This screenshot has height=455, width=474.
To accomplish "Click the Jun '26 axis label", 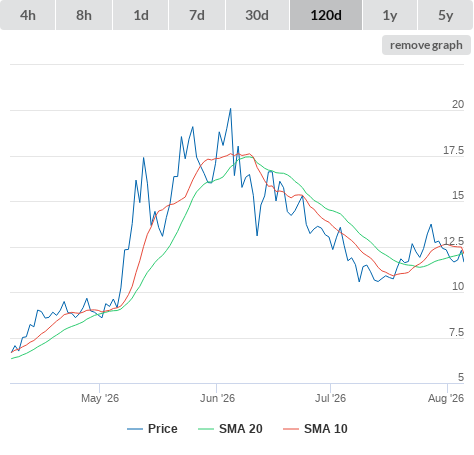I will point(217,398).
